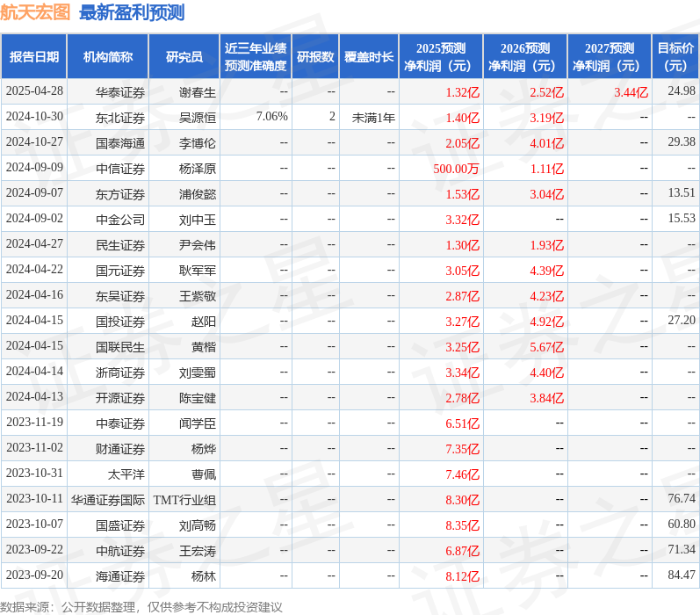Select researcher 浦俊懿

pyautogui.click(x=198, y=194)
